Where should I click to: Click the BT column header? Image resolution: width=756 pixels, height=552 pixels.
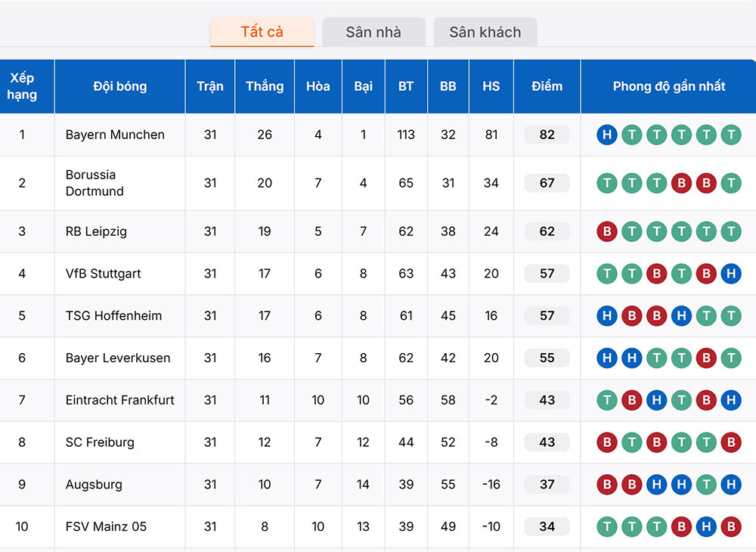click(x=406, y=86)
